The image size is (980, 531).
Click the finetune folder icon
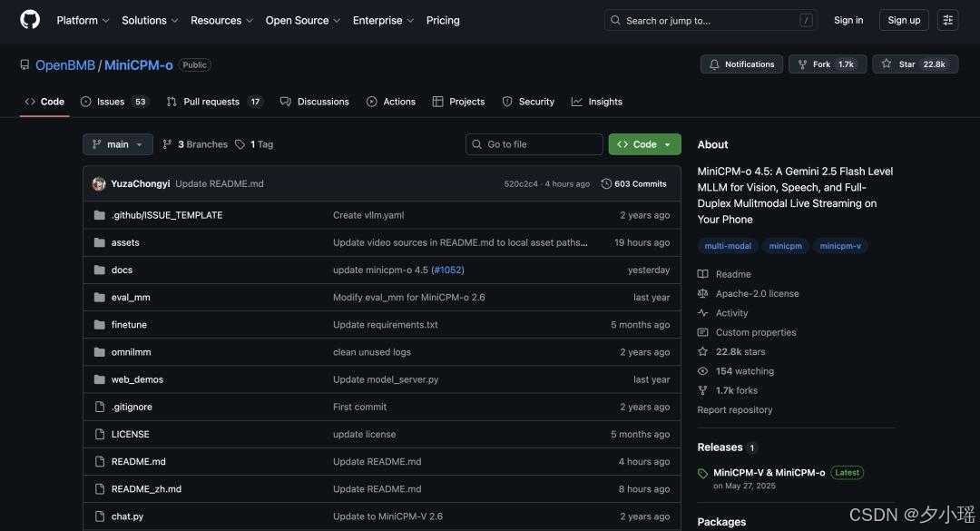pyautogui.click(x=100, y=325)
